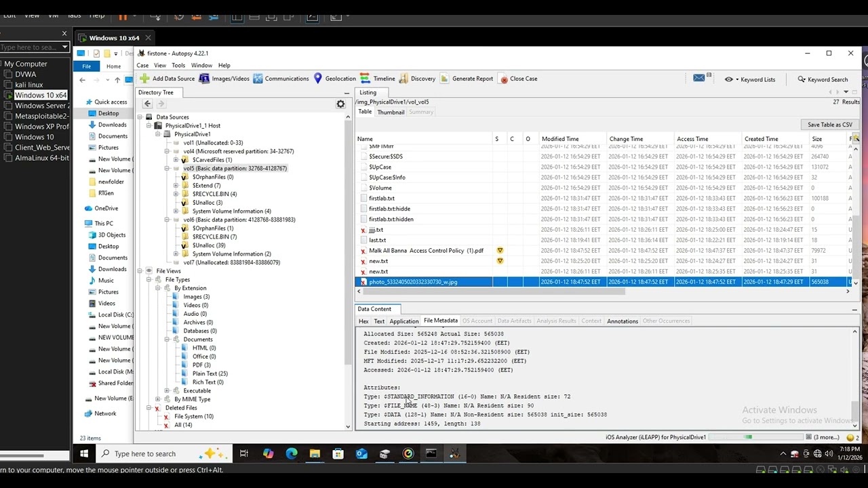Image resolution: width=868 pixels, height=488 pixels.
Task: Switch to the Hex content tab
Action: pyautogui.click(x=363, y=321)
